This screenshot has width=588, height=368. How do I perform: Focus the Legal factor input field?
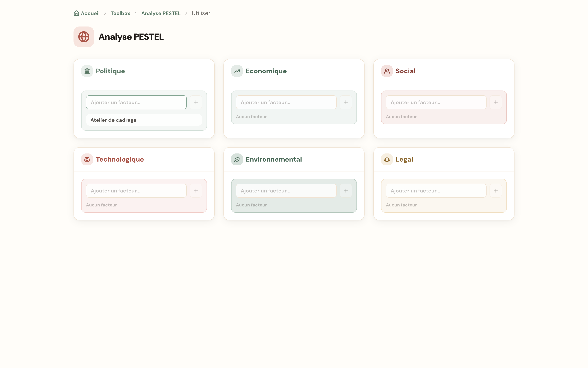(436, 191)
